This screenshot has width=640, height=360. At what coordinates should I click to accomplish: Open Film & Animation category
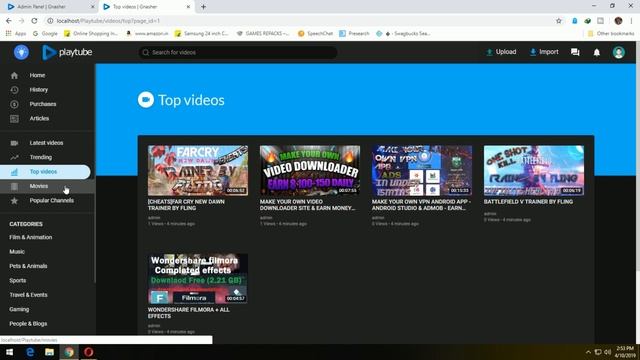(x=31, y=237)
